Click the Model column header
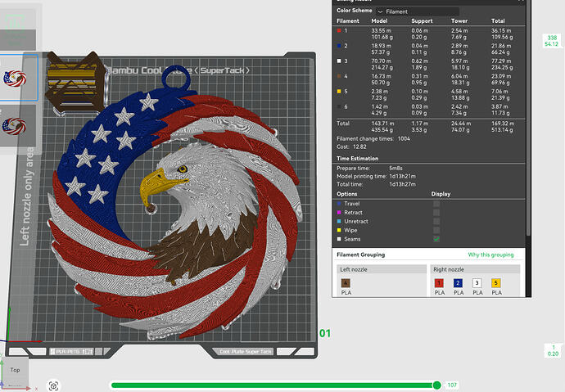 click(x=379, y=21)
